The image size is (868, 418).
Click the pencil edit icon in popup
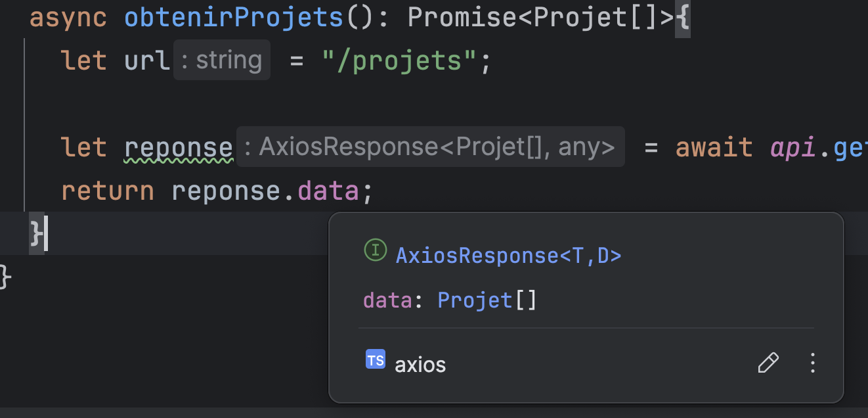tap(768, 363)
